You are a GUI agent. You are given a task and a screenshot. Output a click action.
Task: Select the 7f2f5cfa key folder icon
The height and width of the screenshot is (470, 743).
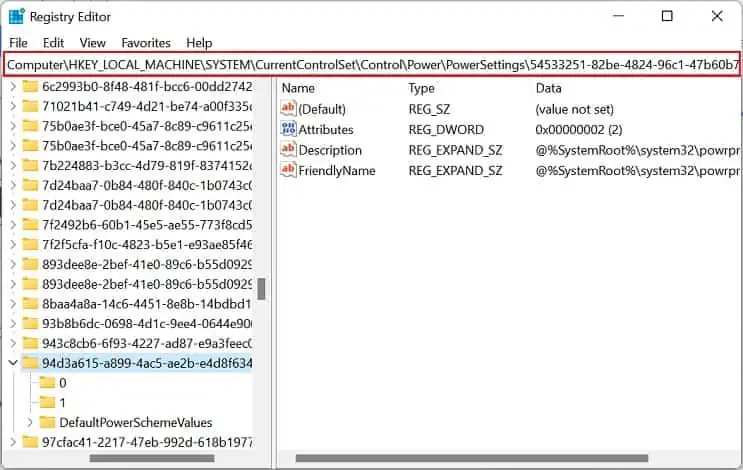tap(30, 244)
